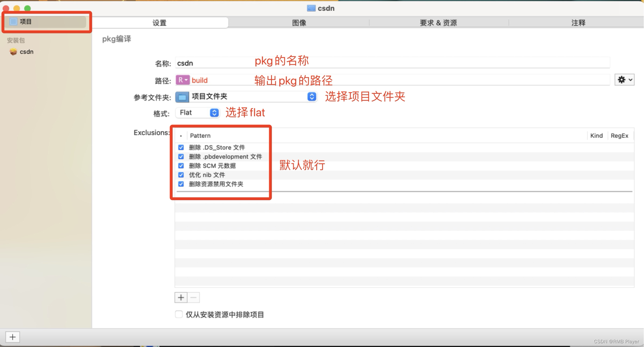Click the csdn document icon in title bar
Viewport: 644px width, 347px height.
pos(311,8)
